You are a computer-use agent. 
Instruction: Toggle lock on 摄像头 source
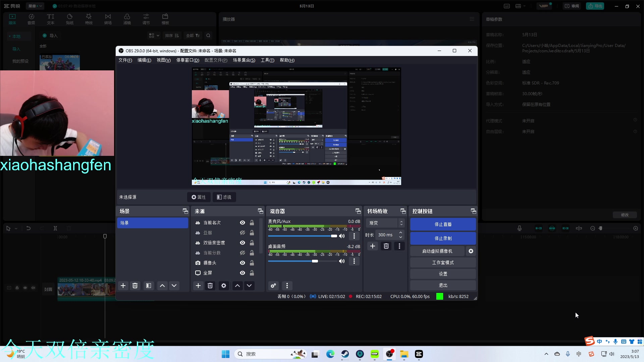click(x=252, y=263)
